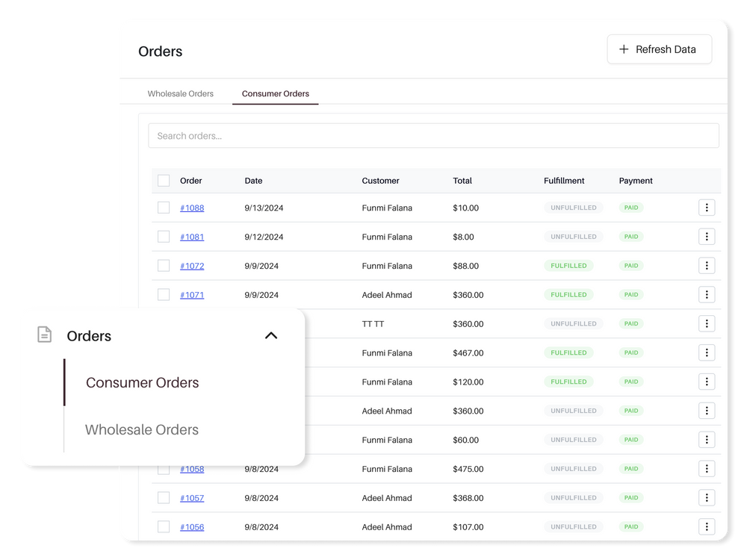Tick the select-all checkbox in table header
Screen dimensions: 747x560
[164, 181]
